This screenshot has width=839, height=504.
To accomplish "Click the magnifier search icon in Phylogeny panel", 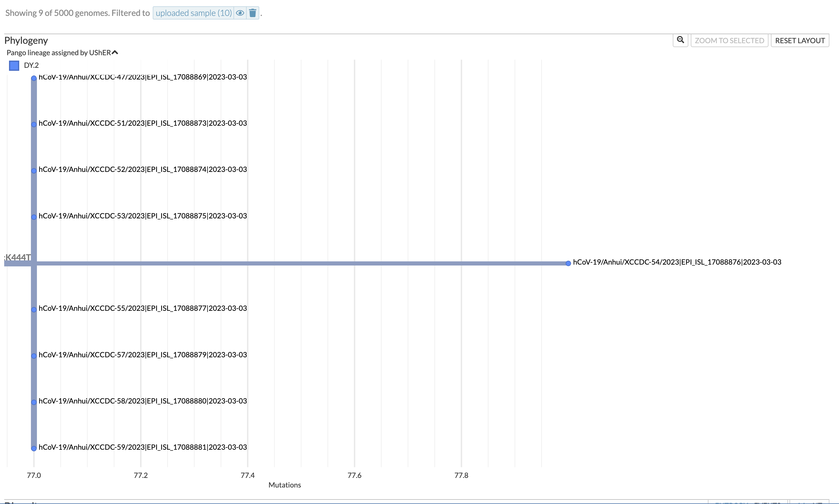I will tap(680, 40).
